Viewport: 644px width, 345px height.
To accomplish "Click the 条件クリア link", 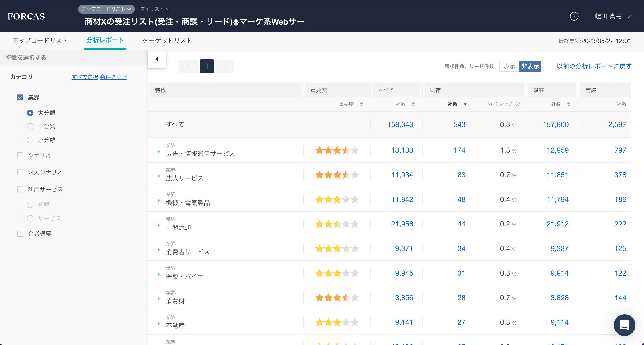I will 113,77.
